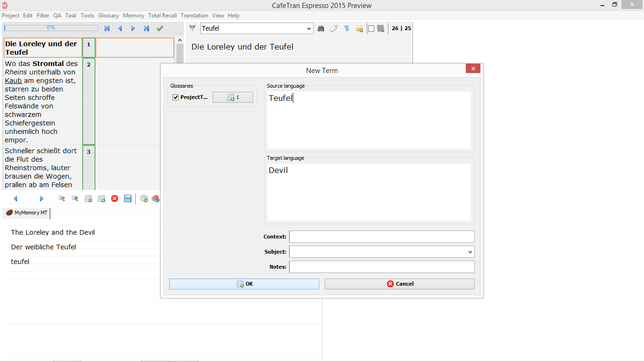Click into the Context input field

pyautogui.click(x=381, y=237)
